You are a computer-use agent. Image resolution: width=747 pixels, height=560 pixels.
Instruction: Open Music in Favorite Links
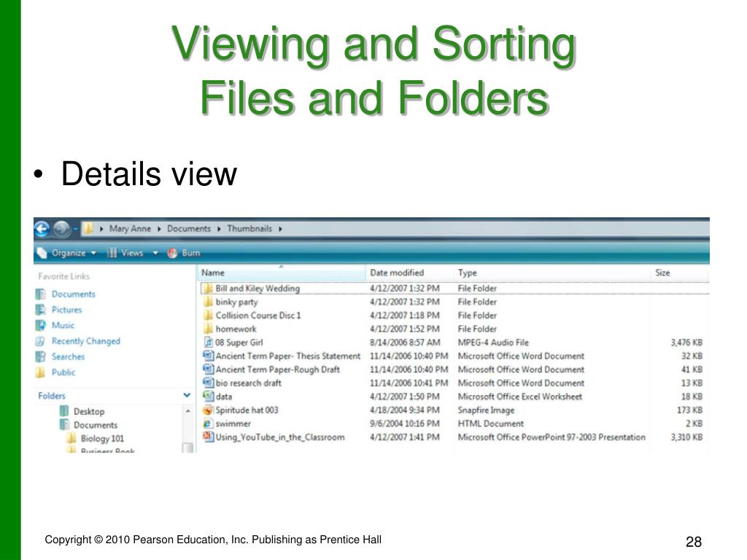click(63, 326)
